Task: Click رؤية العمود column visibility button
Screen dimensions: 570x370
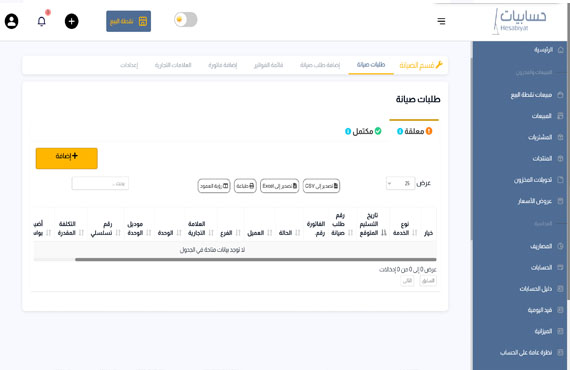Action: point(214,186)
